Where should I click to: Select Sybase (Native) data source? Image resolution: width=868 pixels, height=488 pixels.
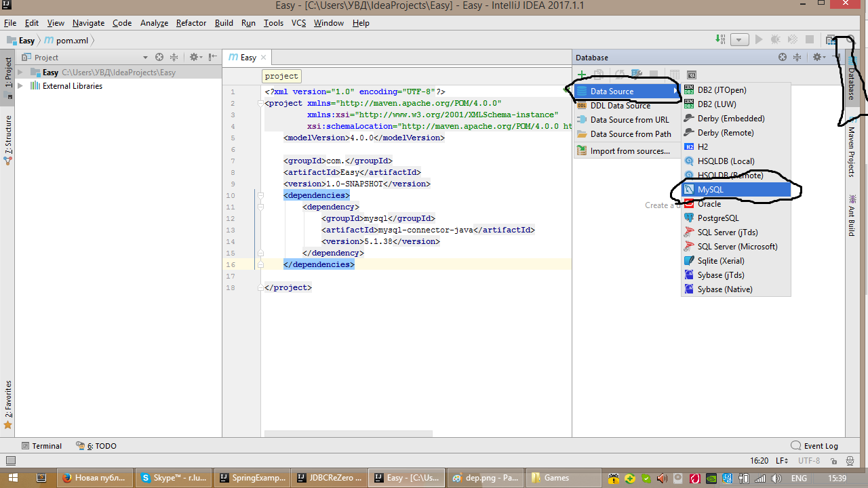pos(736,289)
